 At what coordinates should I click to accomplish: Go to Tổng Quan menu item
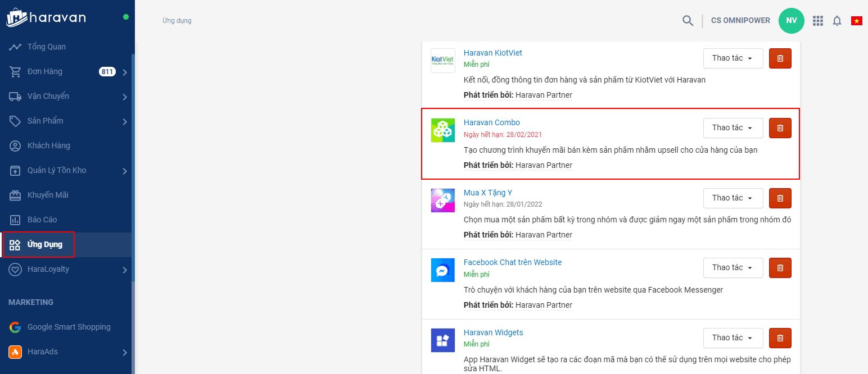pos(66,47)
